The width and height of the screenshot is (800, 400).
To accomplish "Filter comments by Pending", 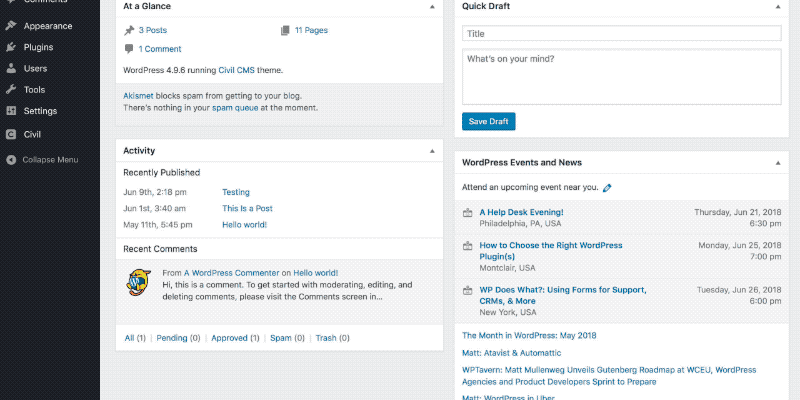I will pos(179,338).
